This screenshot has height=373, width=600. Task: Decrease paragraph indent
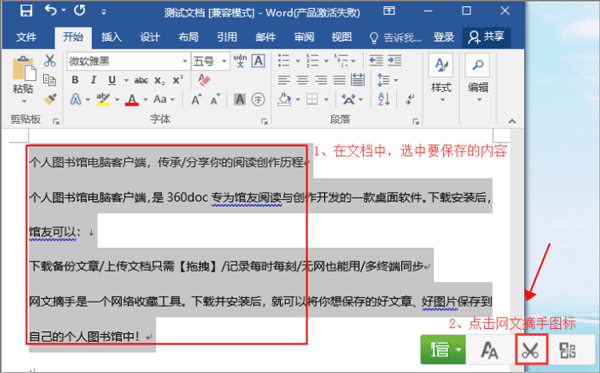tap(376, 61)
